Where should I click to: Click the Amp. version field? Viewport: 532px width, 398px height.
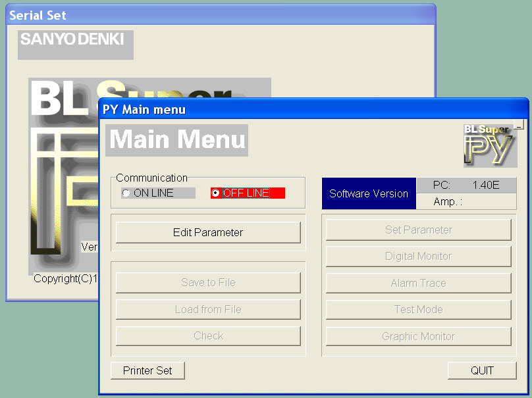466,202
